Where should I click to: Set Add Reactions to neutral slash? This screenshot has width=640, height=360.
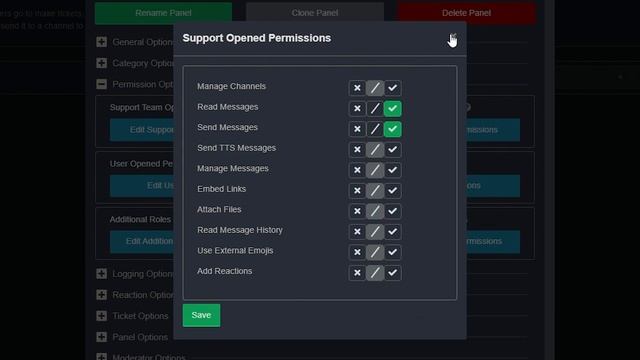click(375, 273)
